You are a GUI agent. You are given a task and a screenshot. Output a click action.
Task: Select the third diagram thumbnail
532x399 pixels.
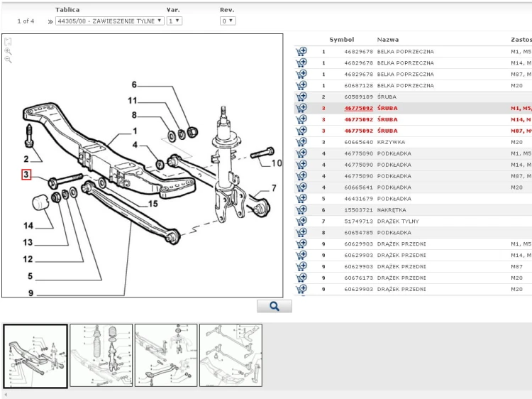[166, 355]
